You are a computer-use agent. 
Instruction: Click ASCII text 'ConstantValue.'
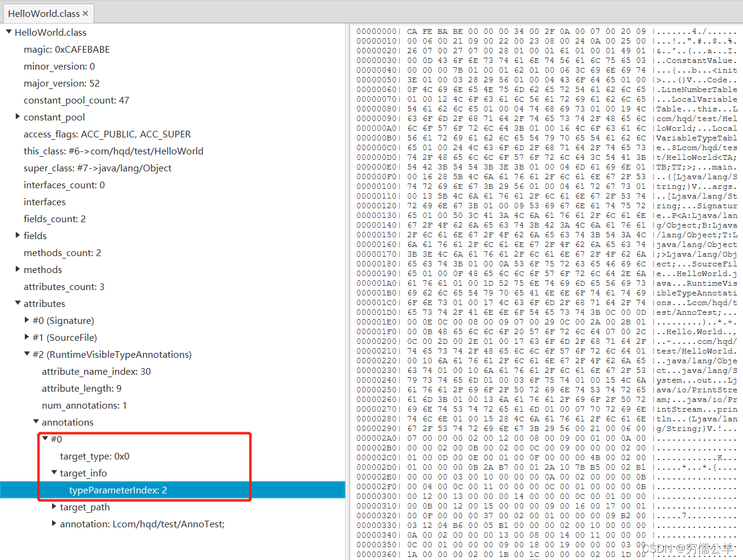(x=701, y=60)
